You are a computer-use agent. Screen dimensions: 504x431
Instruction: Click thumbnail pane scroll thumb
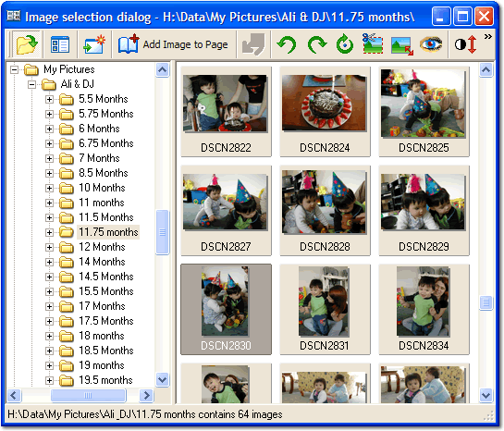[x=486, y=302]
